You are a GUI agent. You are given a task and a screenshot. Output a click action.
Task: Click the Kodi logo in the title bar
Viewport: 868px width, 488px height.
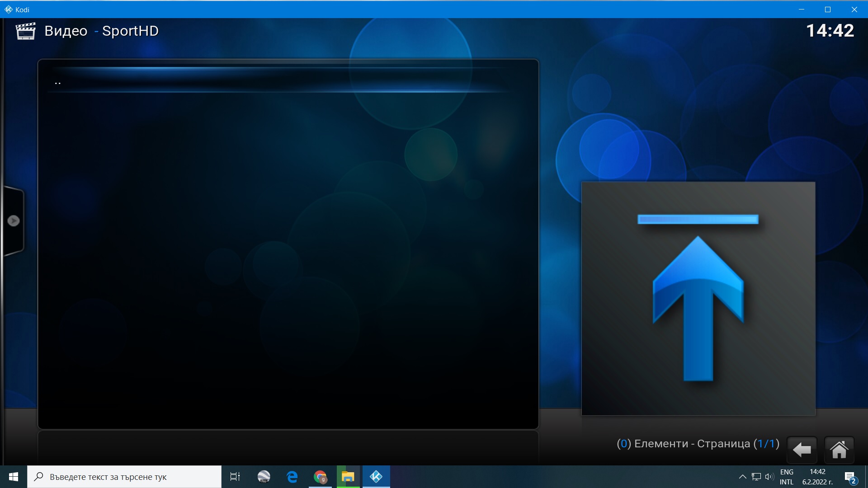(x=8, y=9)
